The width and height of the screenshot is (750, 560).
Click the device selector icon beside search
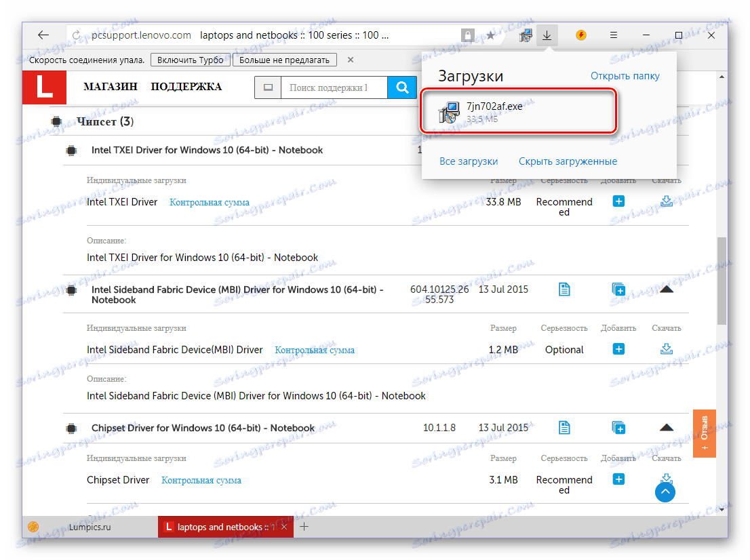click(268, 87)
